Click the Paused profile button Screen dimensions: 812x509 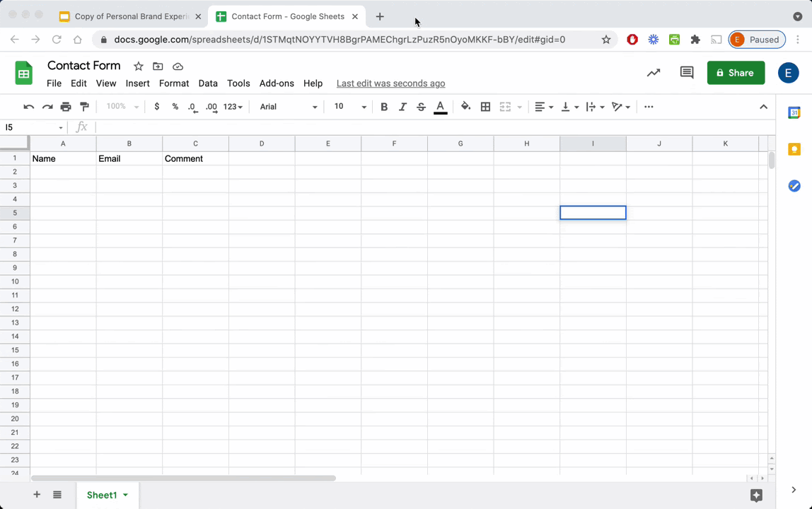pos(757,40)
